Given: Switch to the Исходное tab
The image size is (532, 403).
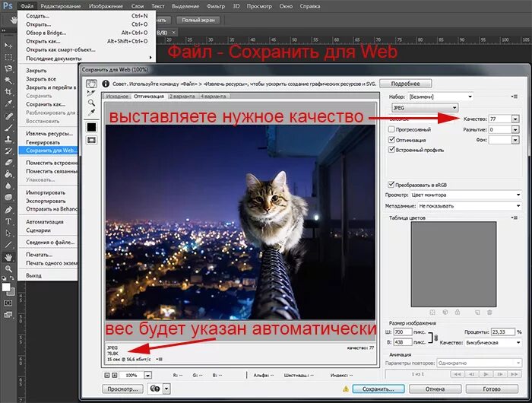Looking at the screenshot, I should click(x=117, y=97).
